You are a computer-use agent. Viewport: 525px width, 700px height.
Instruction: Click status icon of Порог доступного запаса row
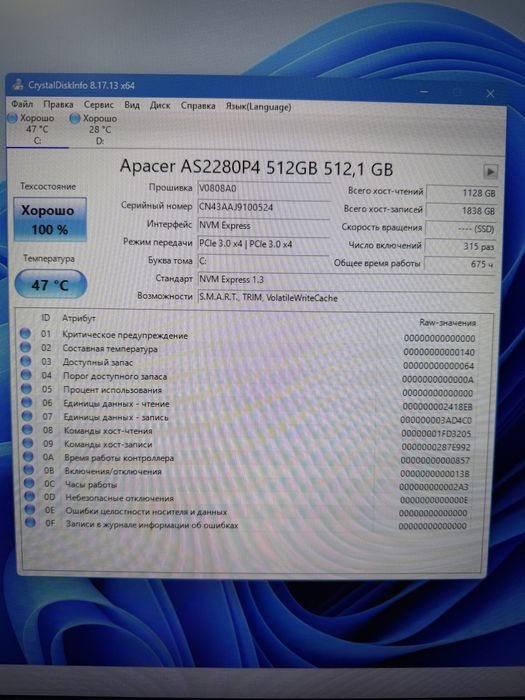click(x=26, y=375)
